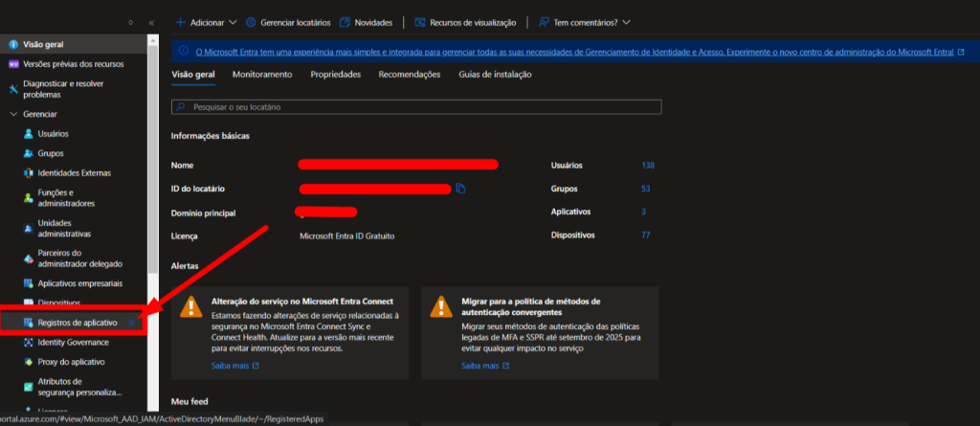Click the Gerenciar locatários gear icon
The height and width of the screenshot is (426, 980).
tap(251, 22)
